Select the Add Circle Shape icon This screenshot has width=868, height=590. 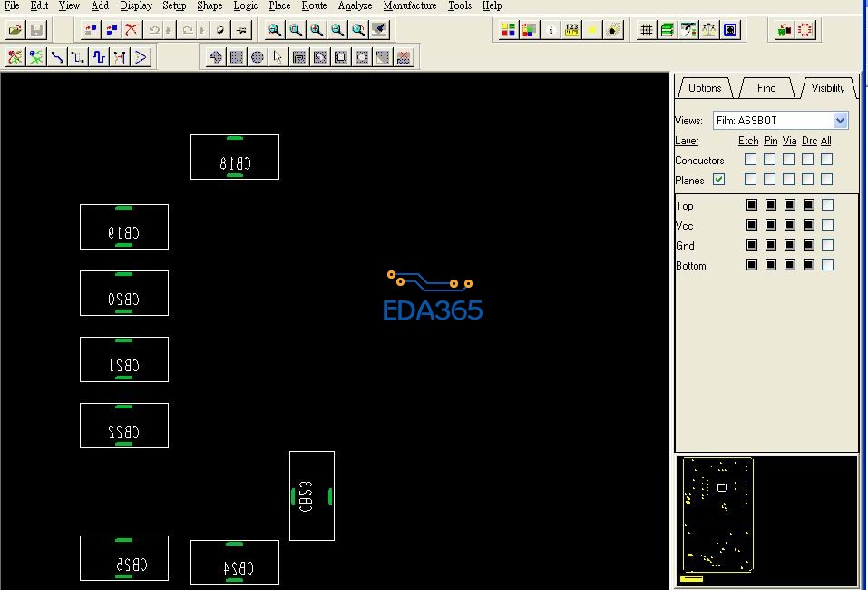(x=258, y=57)
